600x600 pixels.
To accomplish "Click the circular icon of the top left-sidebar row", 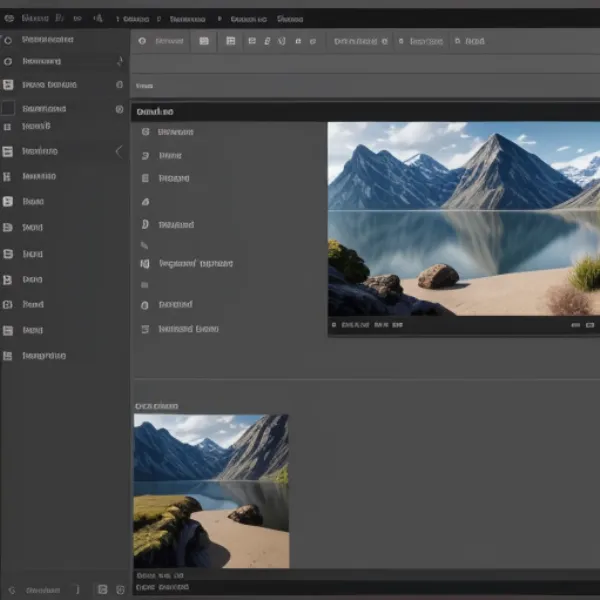I will coord(8,40).
